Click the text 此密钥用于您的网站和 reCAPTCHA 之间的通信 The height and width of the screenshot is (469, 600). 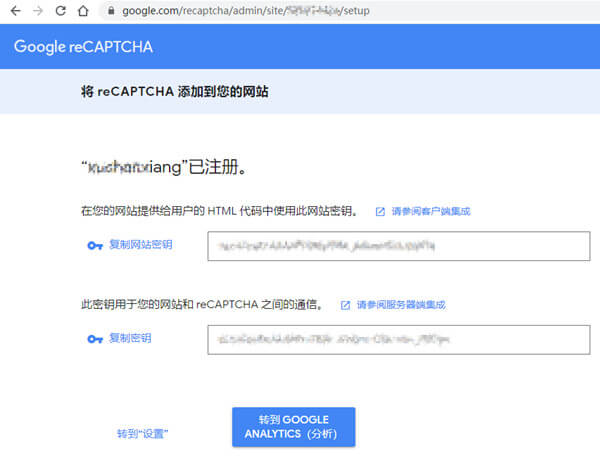pyautogui.click(x=202, y=305)
